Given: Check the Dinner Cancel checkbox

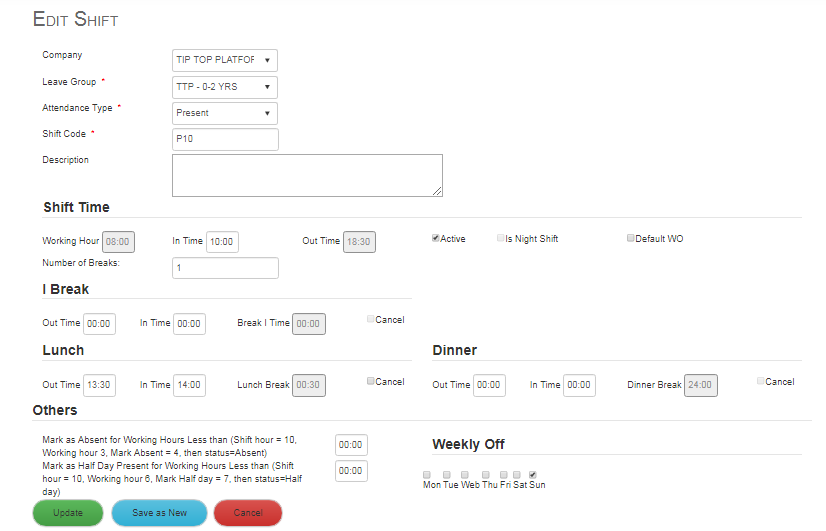Looking at the screenshot, I should (x=760, y=381).
